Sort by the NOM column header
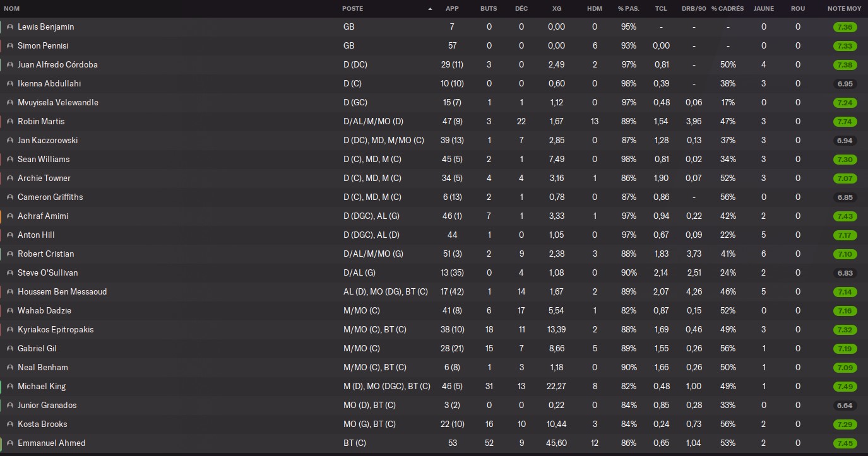This screenshot has width=868, height=456. [12, 9]
